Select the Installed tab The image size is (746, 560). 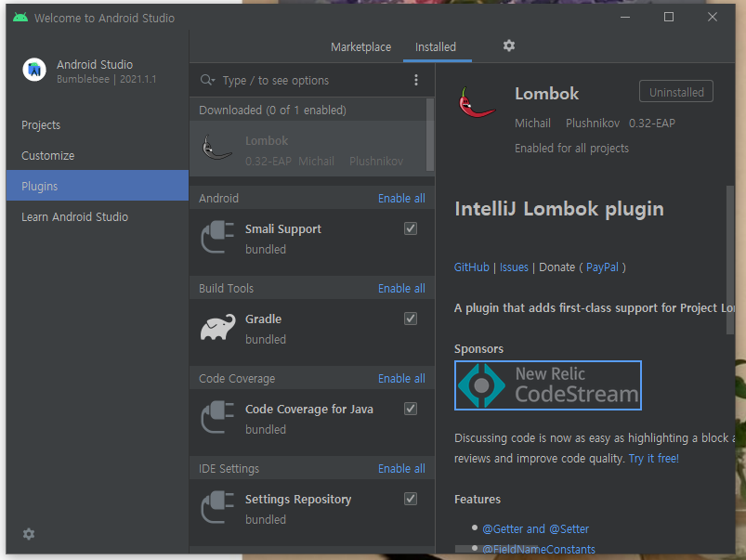[436, 47]
